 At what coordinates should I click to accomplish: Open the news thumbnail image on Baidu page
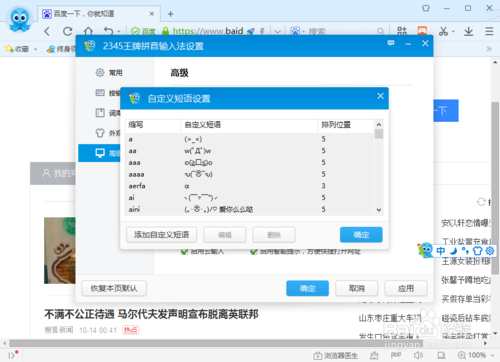(60, 250)
